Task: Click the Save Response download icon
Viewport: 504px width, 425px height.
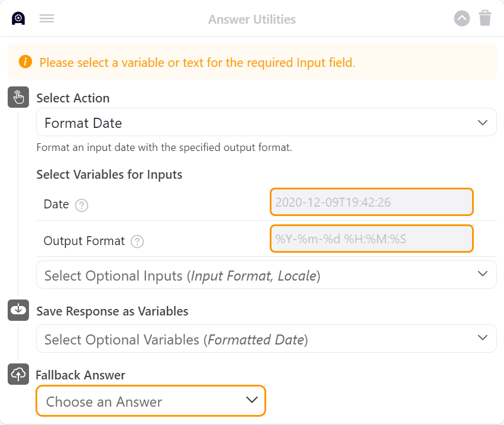Action: (x=18, y=310)
